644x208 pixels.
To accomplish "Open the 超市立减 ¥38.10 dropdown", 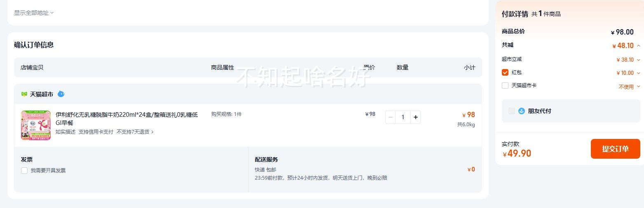I will (639, 60).
